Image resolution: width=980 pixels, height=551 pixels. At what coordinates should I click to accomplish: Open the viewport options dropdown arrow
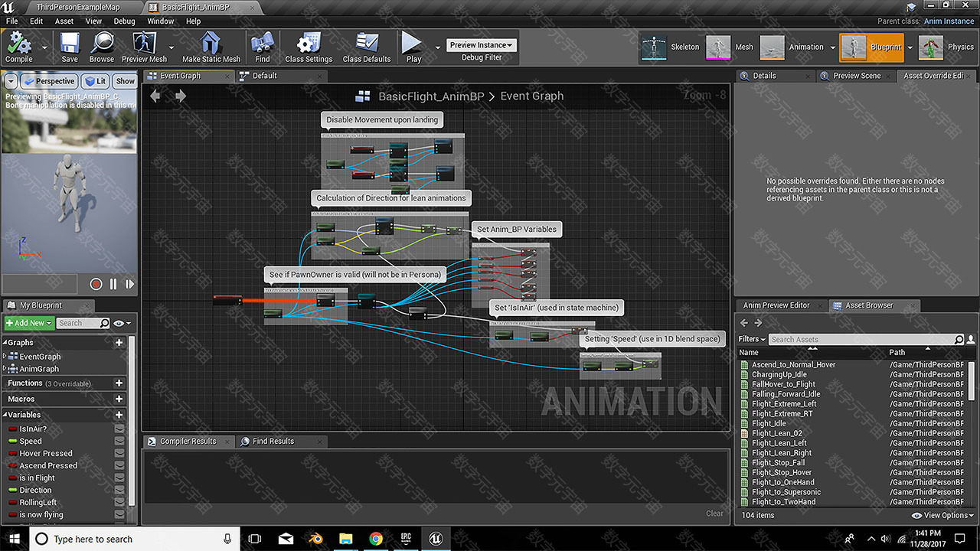click(x=11, y=81)
